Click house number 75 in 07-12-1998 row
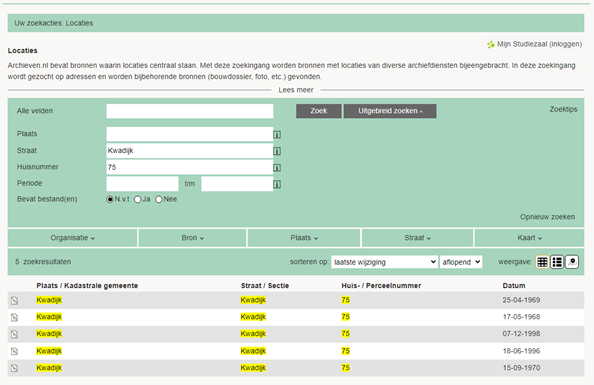 tap(345, 334)
